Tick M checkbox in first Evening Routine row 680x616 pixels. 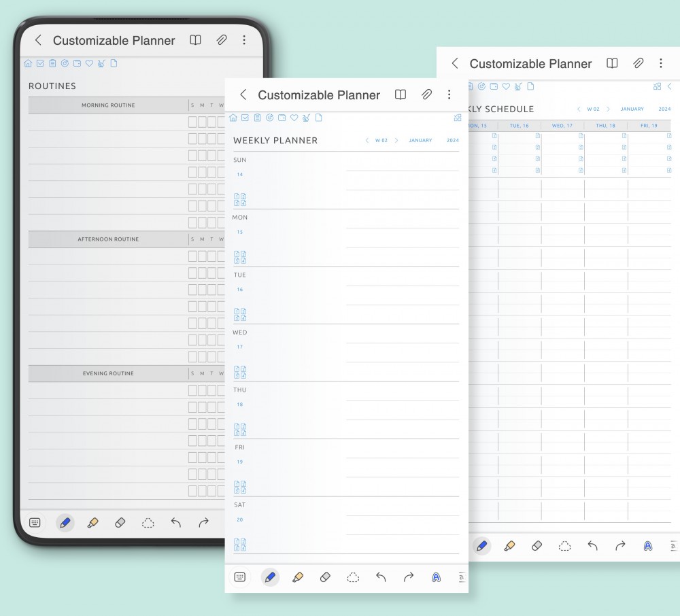[x=202, y=390]
